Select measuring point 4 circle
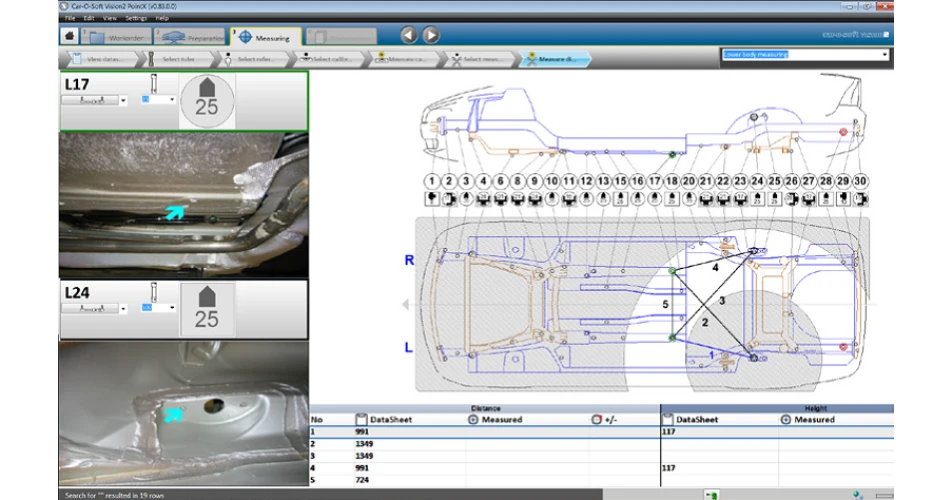The width and height of the screenshot is (952, 500). point(483,181)
